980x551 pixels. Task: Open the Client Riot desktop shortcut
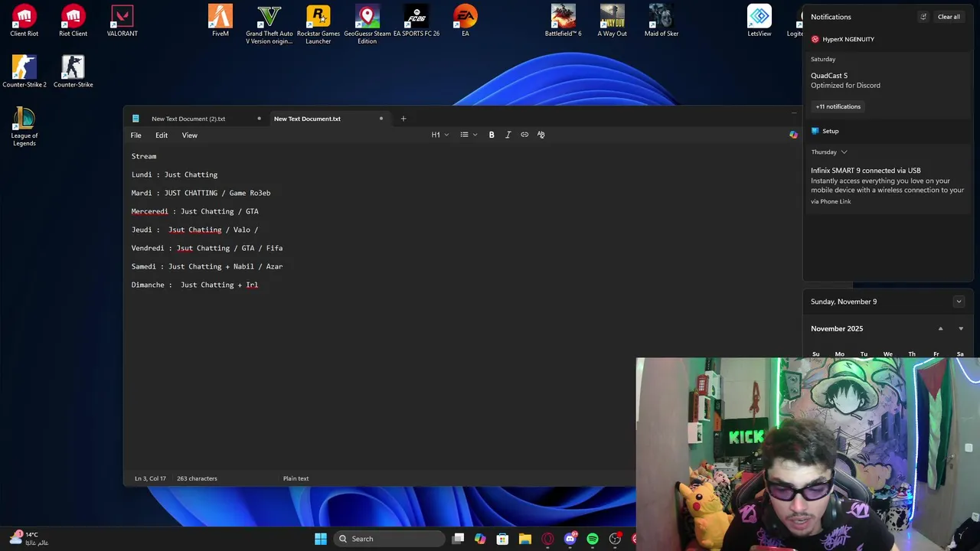click(24, 21)
